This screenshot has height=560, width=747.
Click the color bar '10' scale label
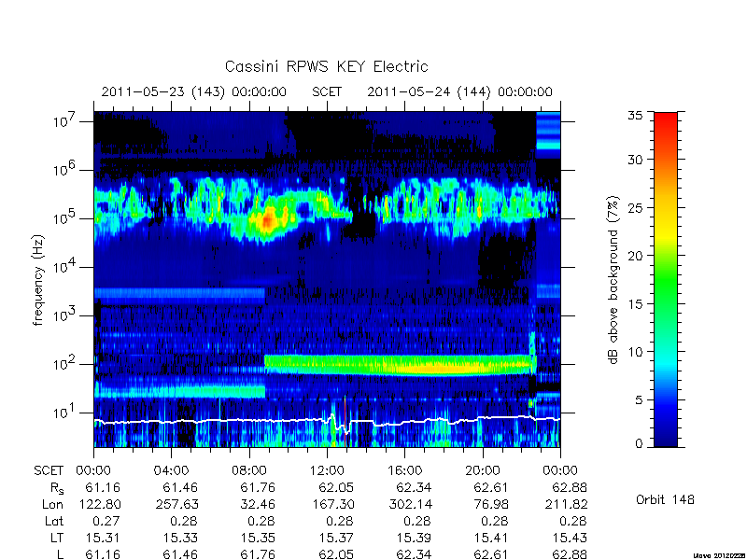tap(636, 352)
